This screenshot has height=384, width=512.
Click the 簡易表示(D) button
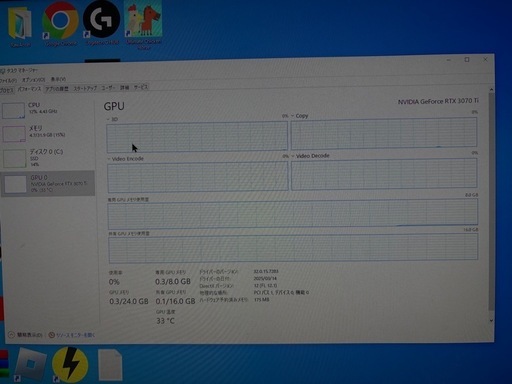[x=25, y=334]
